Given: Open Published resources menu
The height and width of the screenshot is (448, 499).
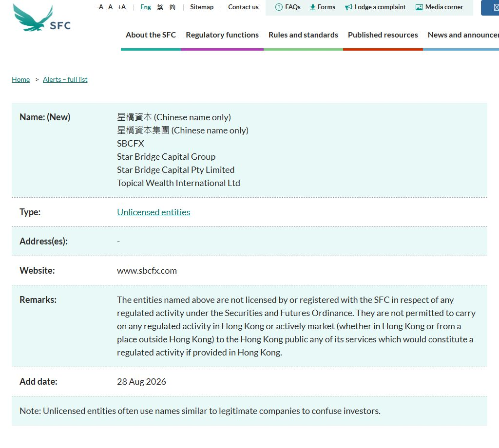Looking at the screenshot, I should [x=383, y=35].
